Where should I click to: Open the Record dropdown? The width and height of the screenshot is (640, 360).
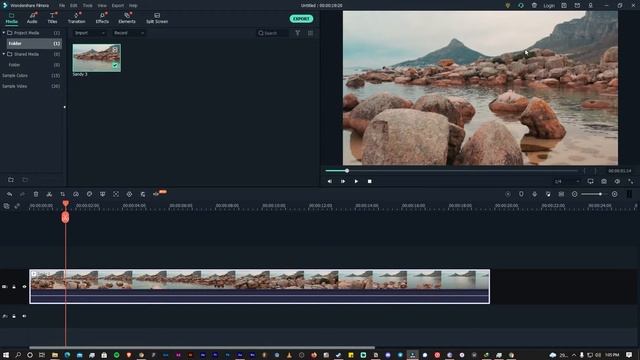(x=129, y=33)
